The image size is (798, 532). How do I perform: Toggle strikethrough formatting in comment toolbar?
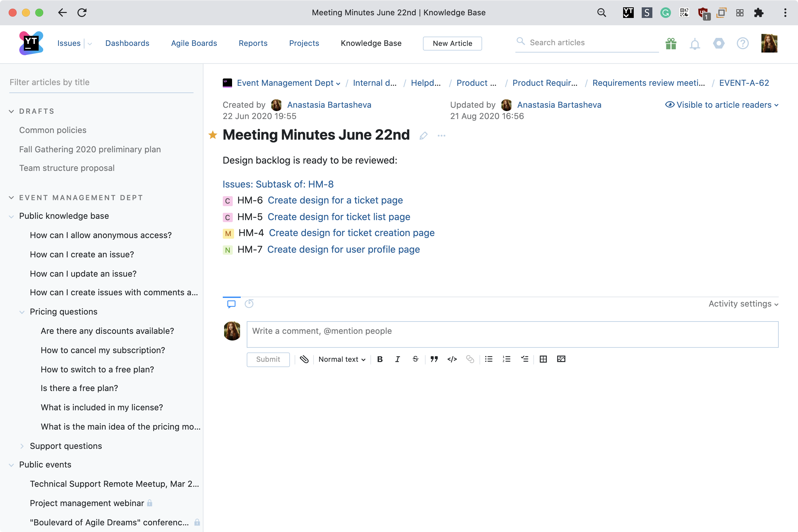click(415, 359)
